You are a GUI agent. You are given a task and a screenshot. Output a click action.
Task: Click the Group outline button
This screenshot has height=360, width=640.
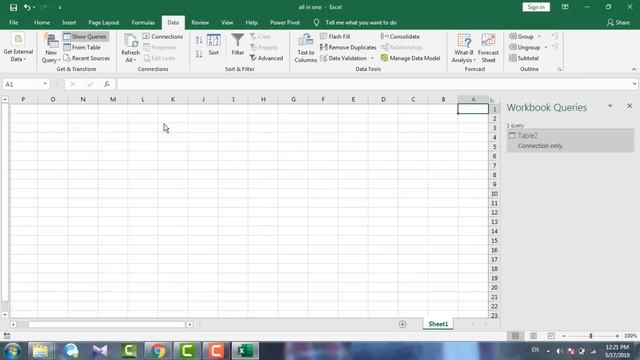click(x=522, y=36)
